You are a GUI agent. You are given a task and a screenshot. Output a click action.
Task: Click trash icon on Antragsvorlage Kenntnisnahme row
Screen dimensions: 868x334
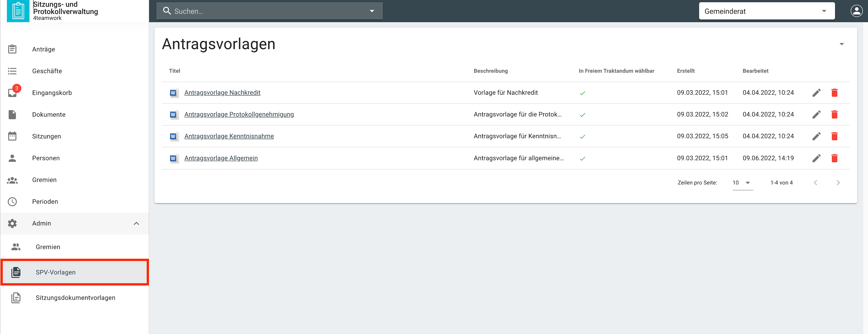(x=834, y=136)
